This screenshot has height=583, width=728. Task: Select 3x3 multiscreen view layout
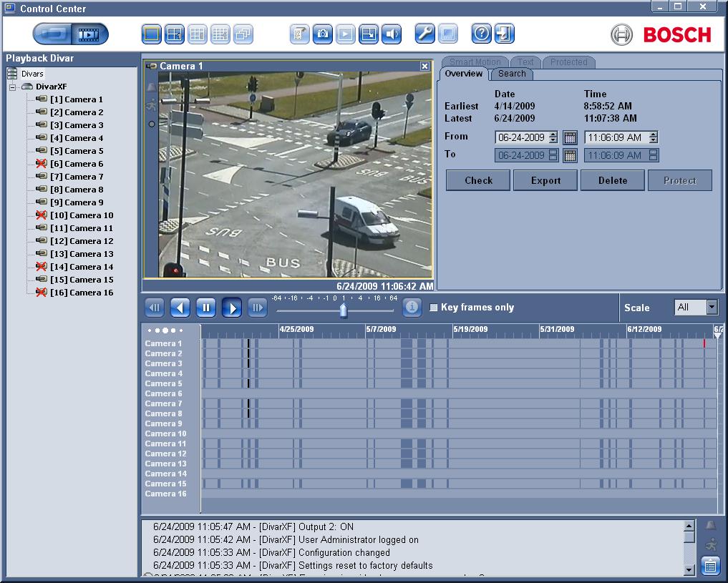click(x=198, y=34)
